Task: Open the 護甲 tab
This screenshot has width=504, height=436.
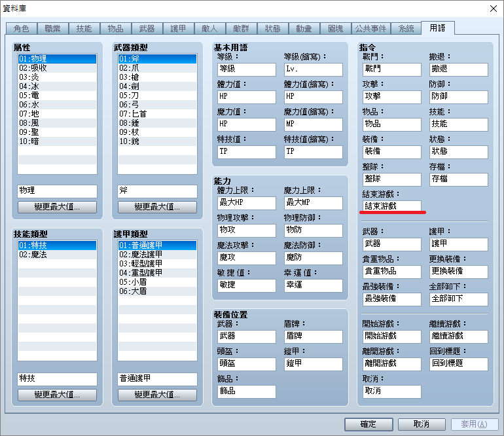Action: (179, 29)
